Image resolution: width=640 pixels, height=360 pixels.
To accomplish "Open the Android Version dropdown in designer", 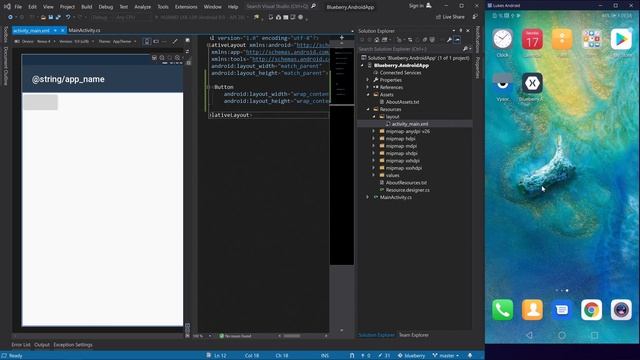I will tap(76, 42).
